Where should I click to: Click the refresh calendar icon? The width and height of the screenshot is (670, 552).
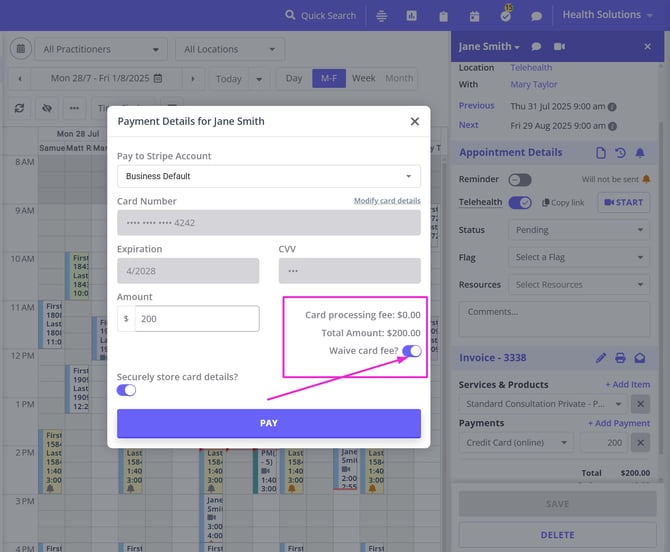[19, 108]
